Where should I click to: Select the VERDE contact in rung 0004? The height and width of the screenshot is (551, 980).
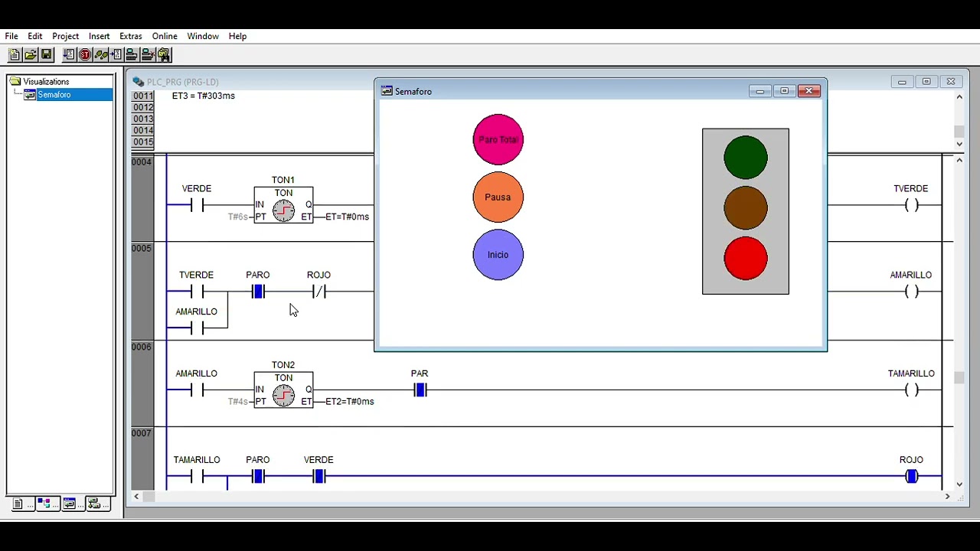(x=197, y=205)
